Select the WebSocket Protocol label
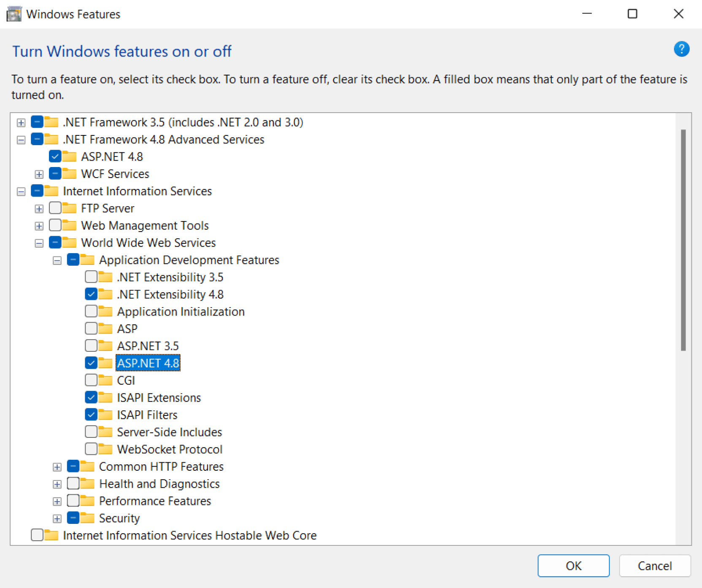Image resolution: width=702 pixels, height=588 pixels. click(170, 449)
